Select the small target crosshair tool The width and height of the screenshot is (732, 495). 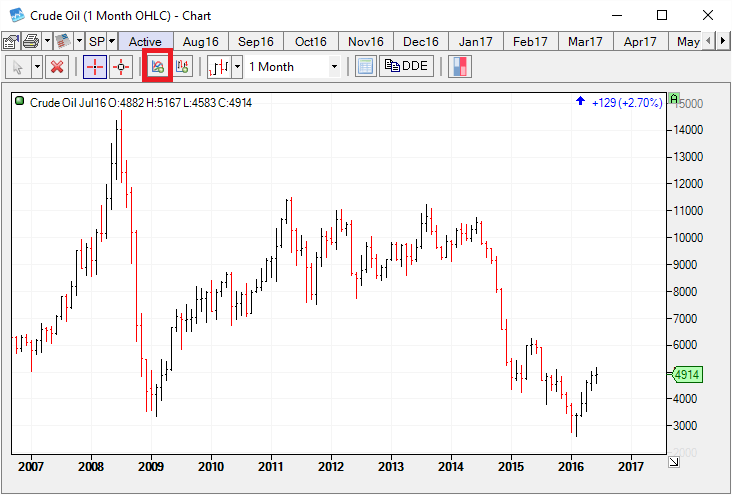point(121,67)
